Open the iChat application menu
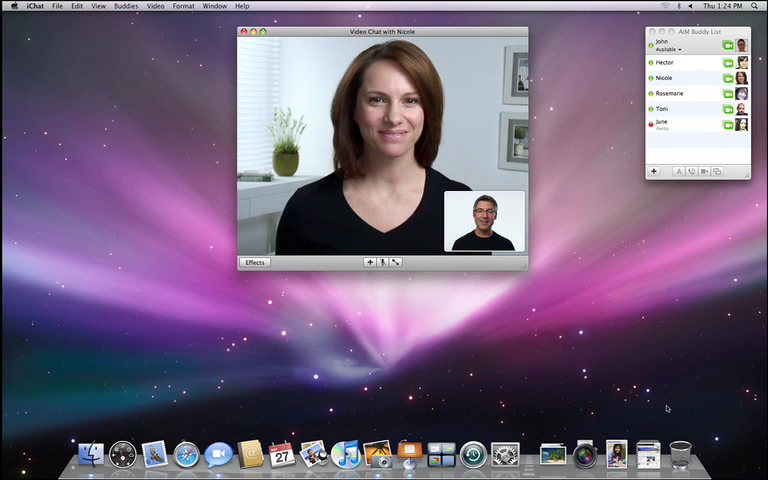This screenshot has height=480, width=768. tap(35, 6)
